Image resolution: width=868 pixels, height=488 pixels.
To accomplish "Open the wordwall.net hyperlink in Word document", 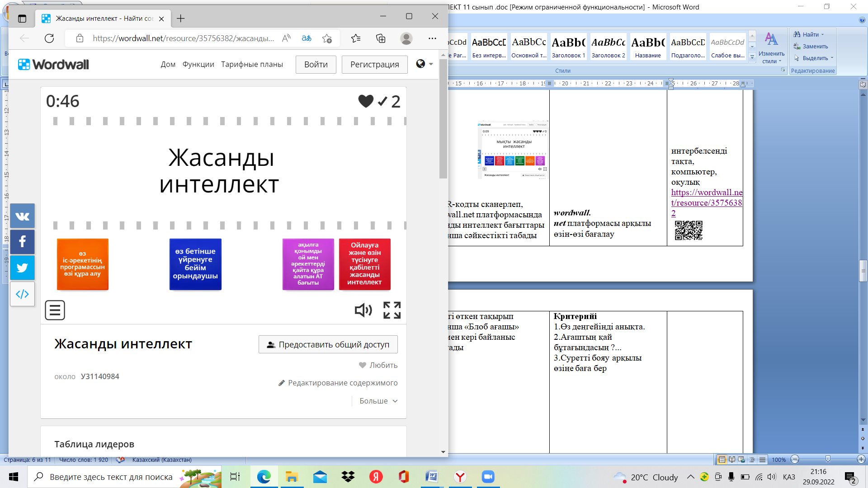I will click(707, 203).
